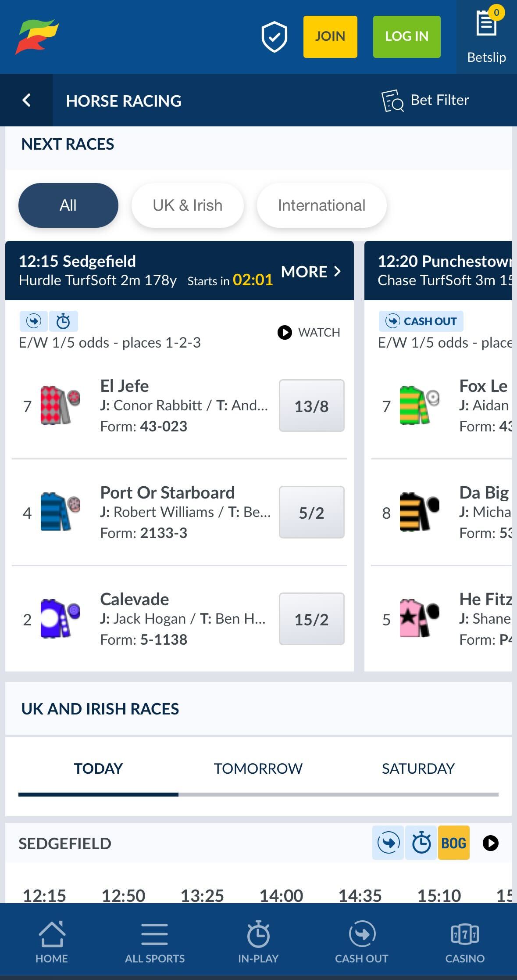Open the SATURDAY races tab

[418, 768]
